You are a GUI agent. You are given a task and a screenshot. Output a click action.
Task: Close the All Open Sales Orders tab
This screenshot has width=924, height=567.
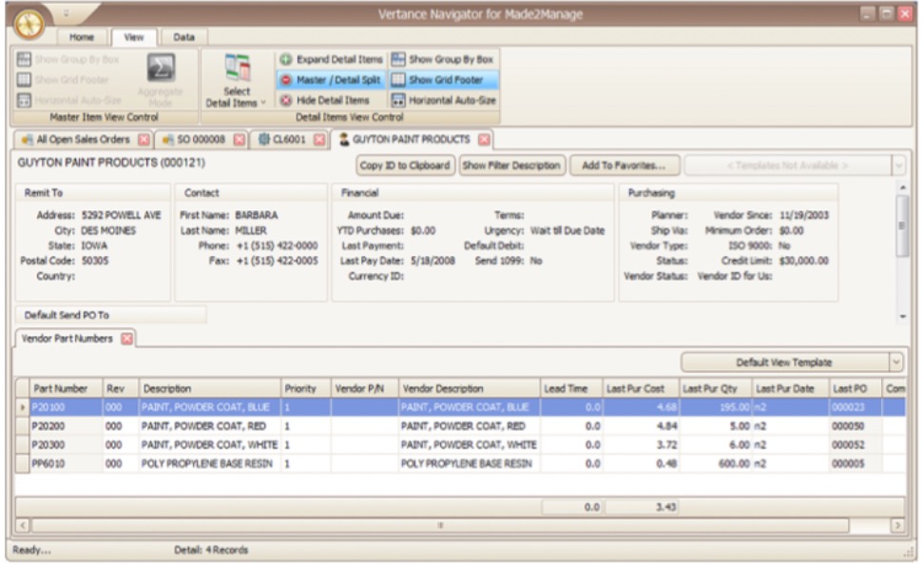(x=144, y=140)
